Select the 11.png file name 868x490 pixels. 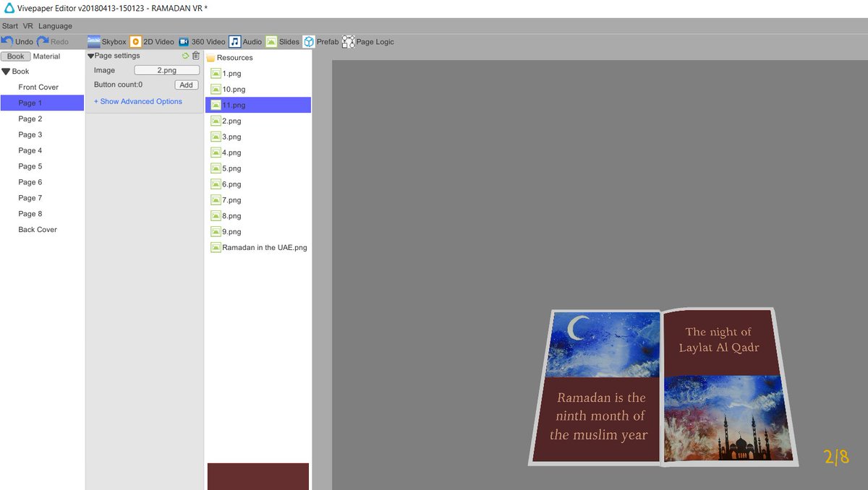click(234, 106)
